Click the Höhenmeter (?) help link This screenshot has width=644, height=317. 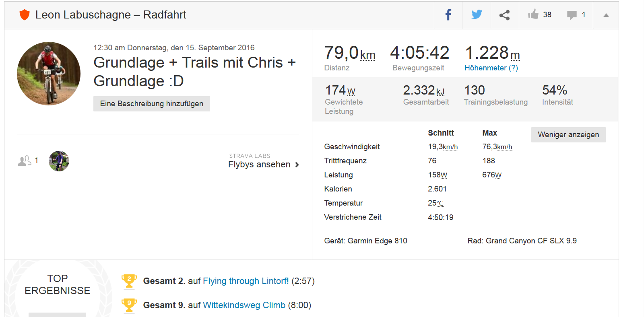[491, 68]
